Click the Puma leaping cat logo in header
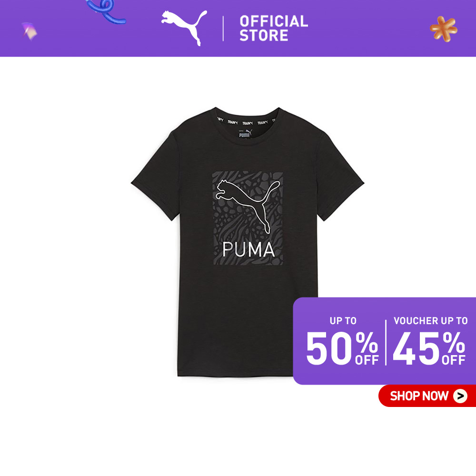This screenshot has height=476, width=476. tap(184, 28)
